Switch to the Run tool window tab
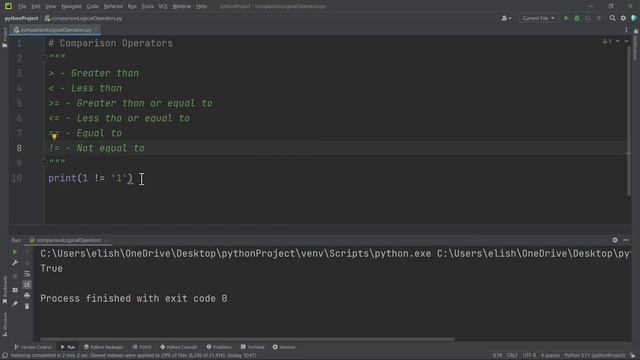This screenshot has height=360, width=640. point(68,347)
